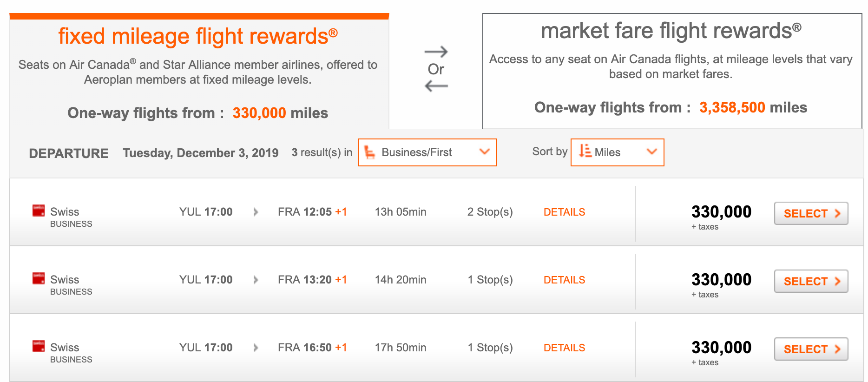Screen dimensions: 868x382
Task: Click the 330,000 miles price on the first flight
Action: (721, 212)
